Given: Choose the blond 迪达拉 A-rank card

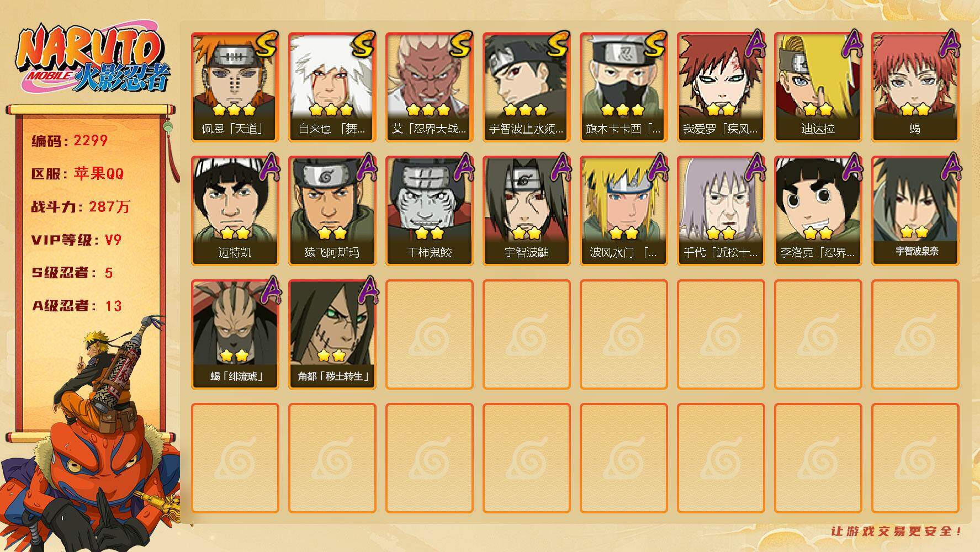Looking at the screenshot, I should pos(818,87).
